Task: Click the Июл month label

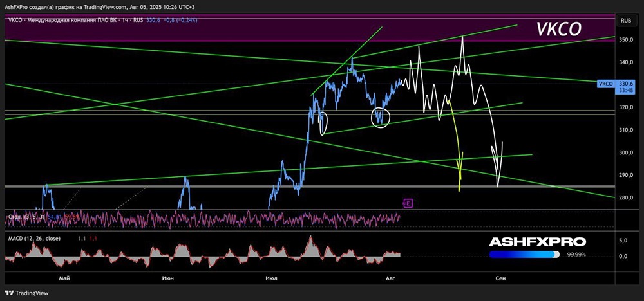Action: pos(272,278)
